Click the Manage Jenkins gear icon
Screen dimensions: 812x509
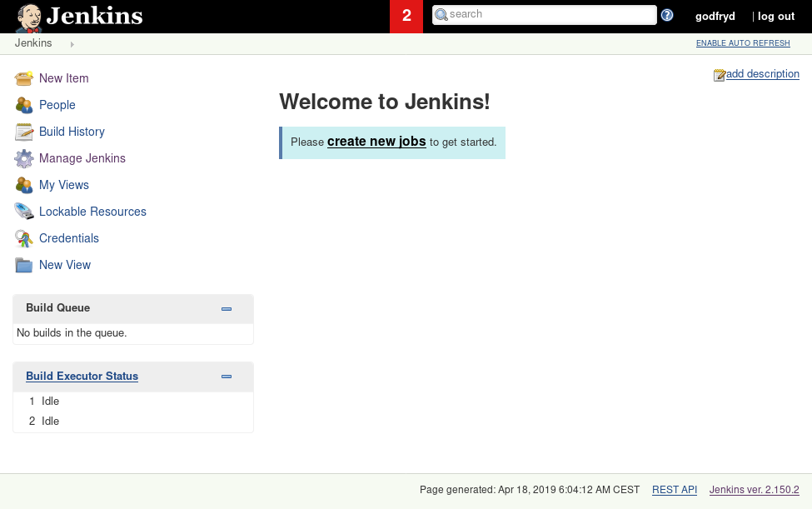23,158
